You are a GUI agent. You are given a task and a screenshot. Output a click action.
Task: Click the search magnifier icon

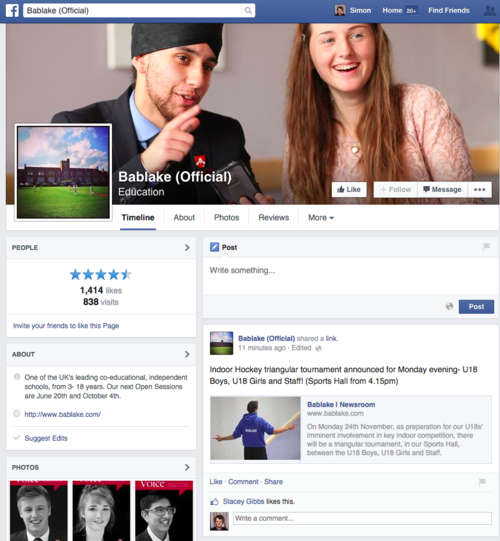[x=248, y=11]
